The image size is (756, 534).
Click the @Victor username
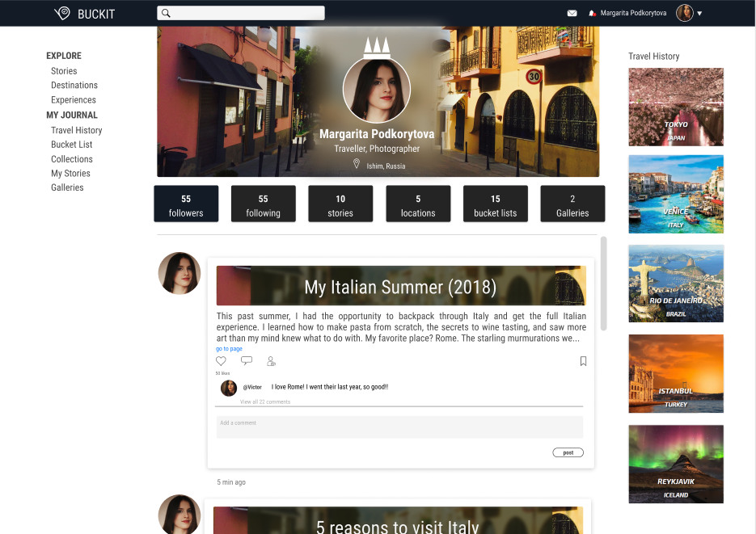click(252, 387)
